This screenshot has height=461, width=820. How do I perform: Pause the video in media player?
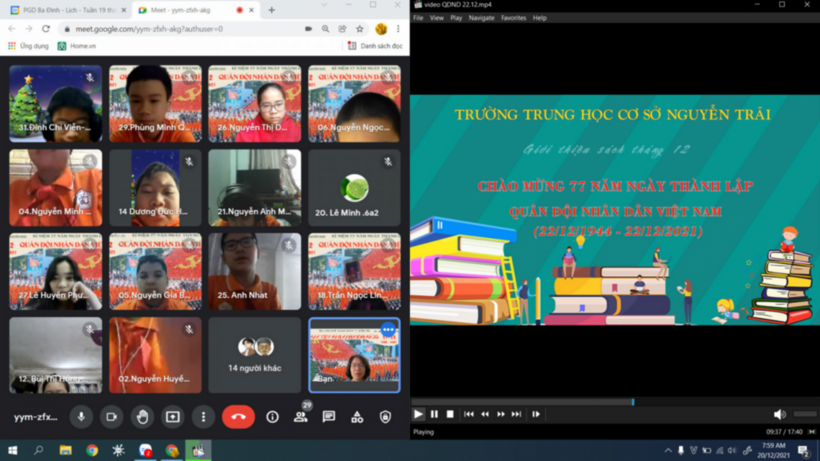tap(434, 414)
